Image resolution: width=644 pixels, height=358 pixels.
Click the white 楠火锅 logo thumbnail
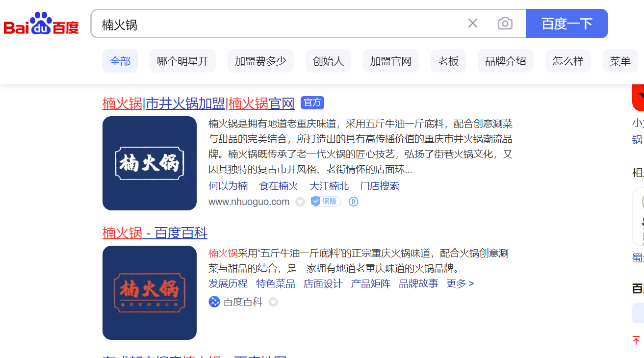[150, 163]
